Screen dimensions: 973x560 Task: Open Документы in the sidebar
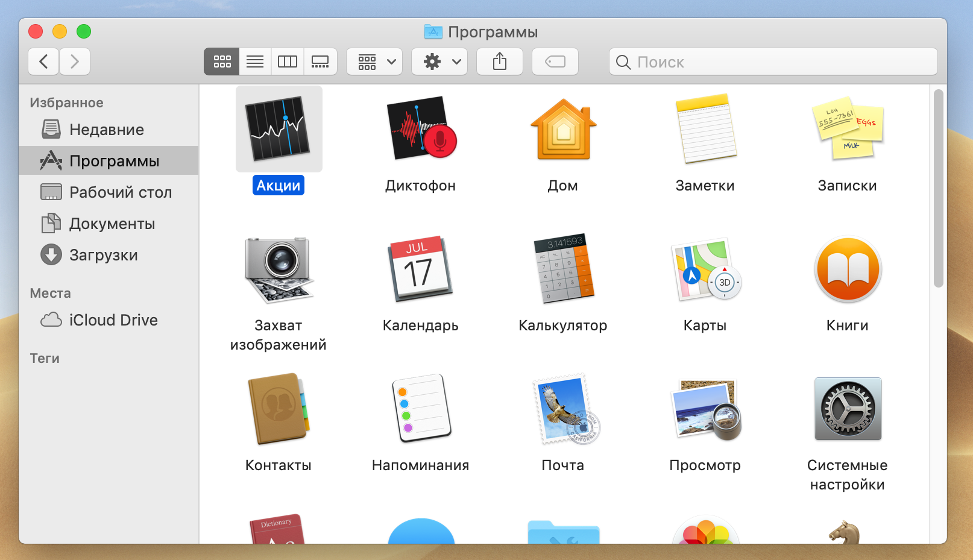coord(109,223)
